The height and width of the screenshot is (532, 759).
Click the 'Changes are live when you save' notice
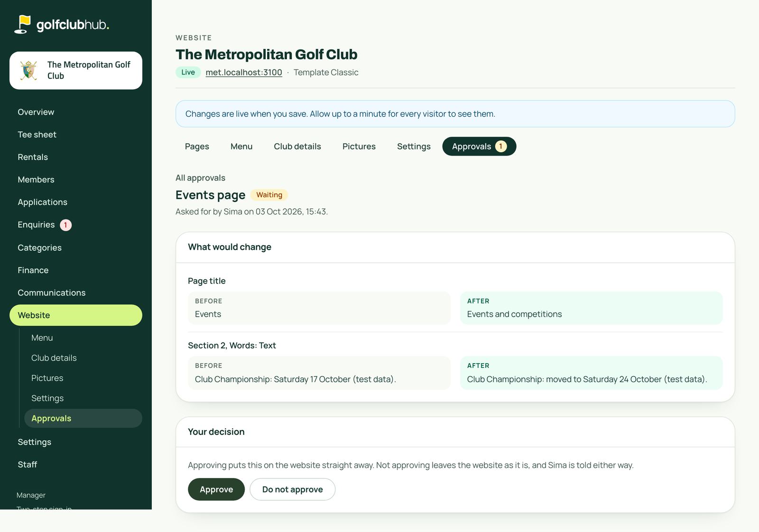455,114
